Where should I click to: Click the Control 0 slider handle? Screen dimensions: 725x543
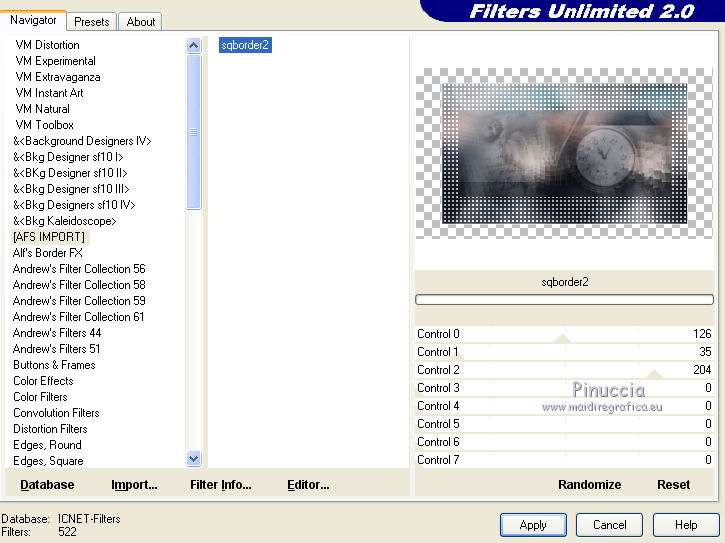tap(562, 338)
